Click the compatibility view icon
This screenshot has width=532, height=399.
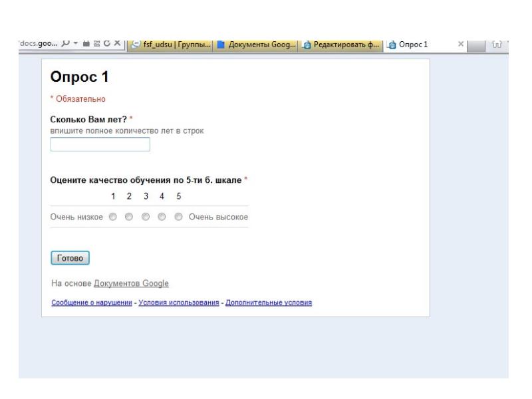(96, 43)
